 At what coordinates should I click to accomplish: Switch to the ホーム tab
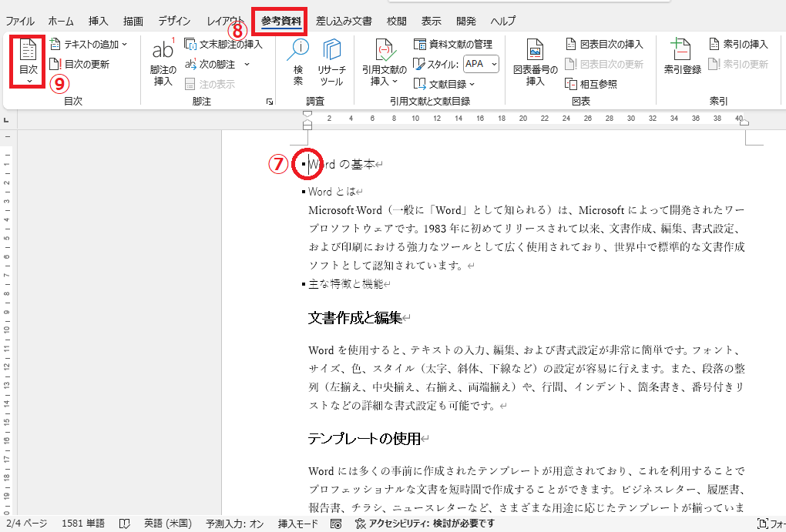point(61,21)
